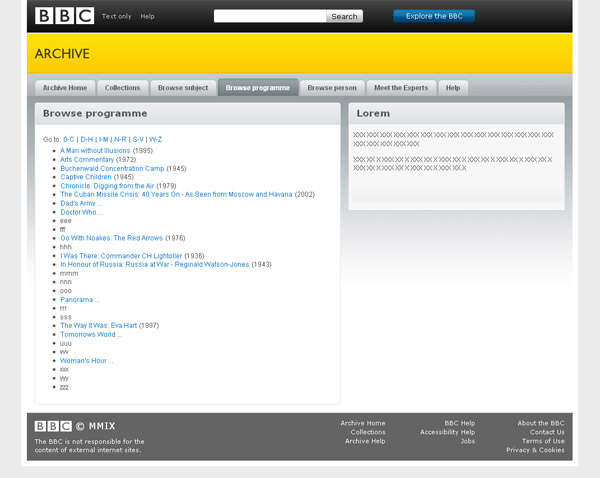Open Browse subject tab

tap(183, 88)
